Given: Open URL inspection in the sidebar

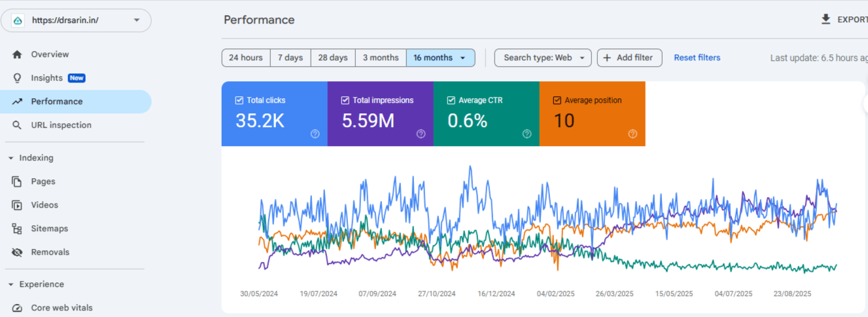Looking at the screenshot, I should (75, 125).
